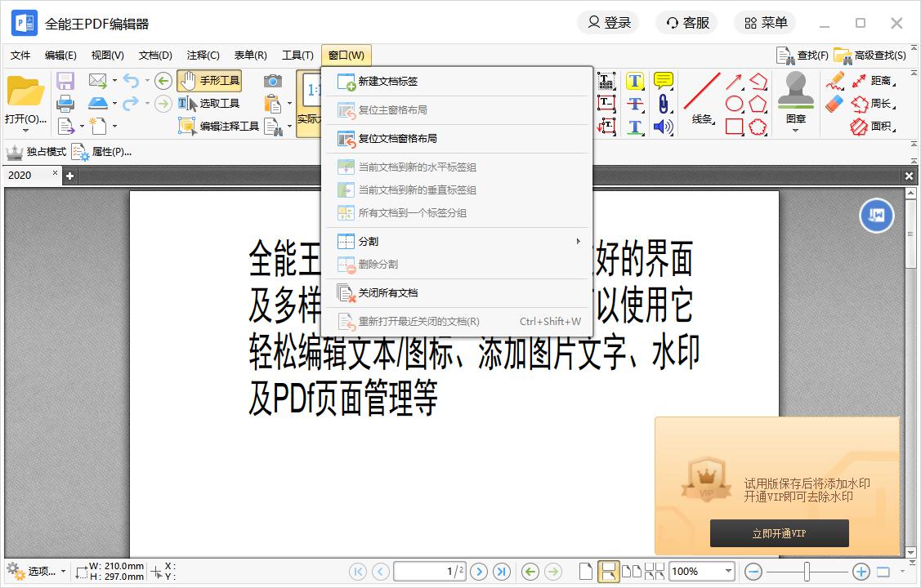
Task: Pick the rectangle shape tool
Action: [x=734, y=127]
